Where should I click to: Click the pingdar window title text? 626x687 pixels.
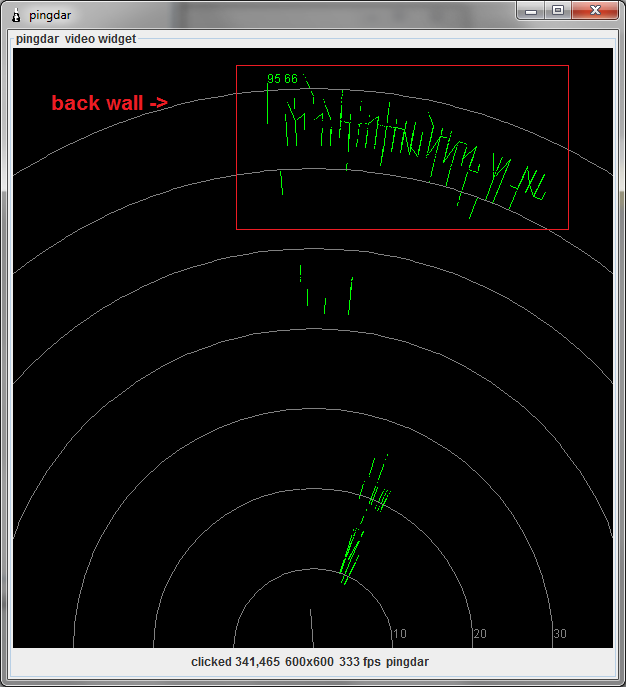[50, 15]
